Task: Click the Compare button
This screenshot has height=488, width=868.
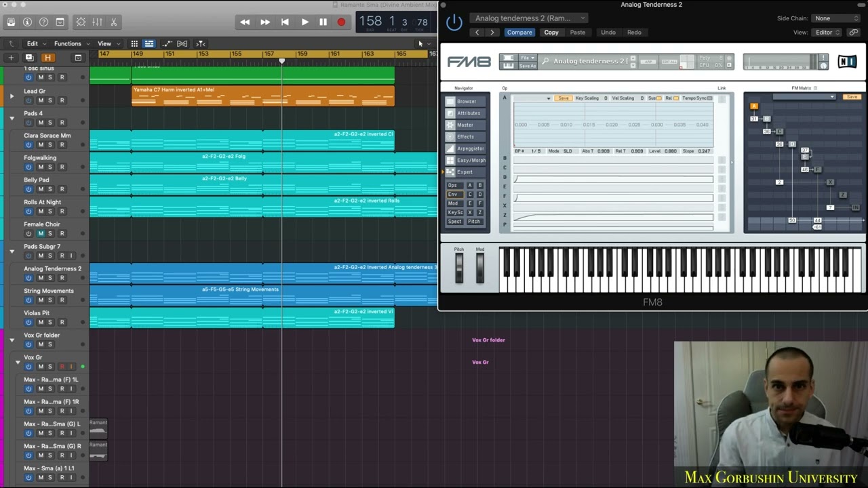Action: click(x=519, y=32)
